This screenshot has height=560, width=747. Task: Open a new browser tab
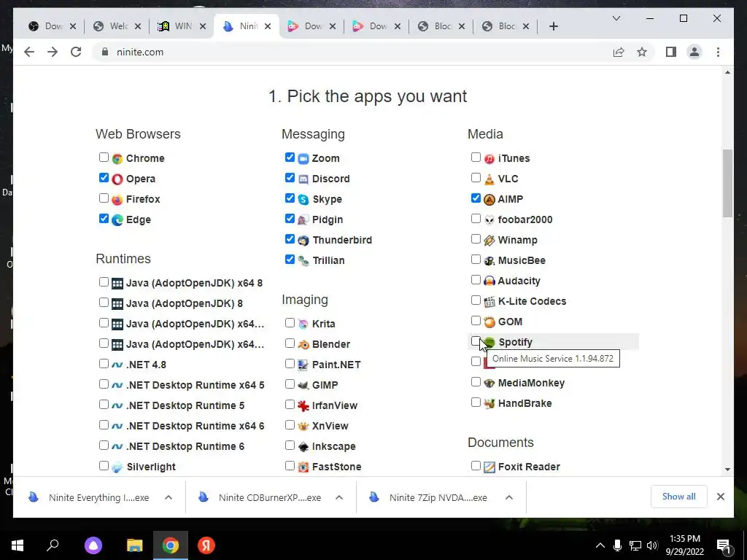[x=553, y=26]
